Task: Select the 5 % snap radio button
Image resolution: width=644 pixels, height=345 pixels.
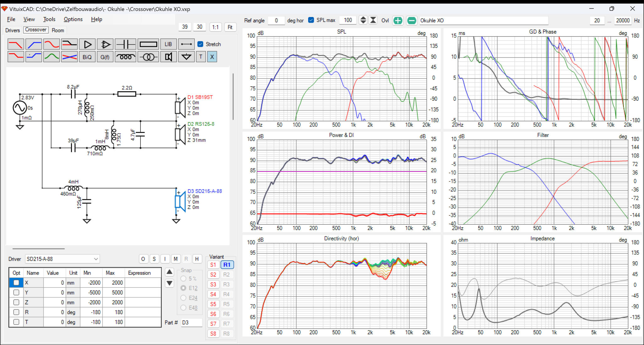Action: [x=183, y=279]
